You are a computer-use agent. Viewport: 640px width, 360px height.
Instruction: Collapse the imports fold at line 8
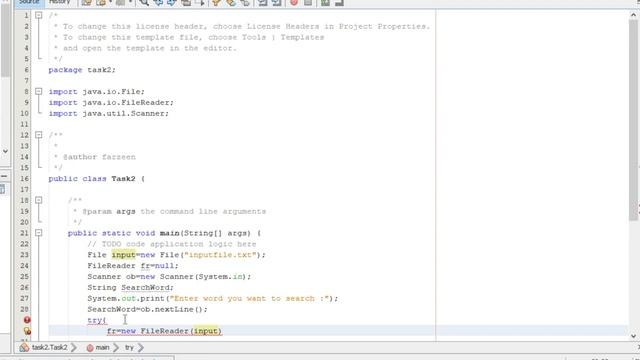38,91
